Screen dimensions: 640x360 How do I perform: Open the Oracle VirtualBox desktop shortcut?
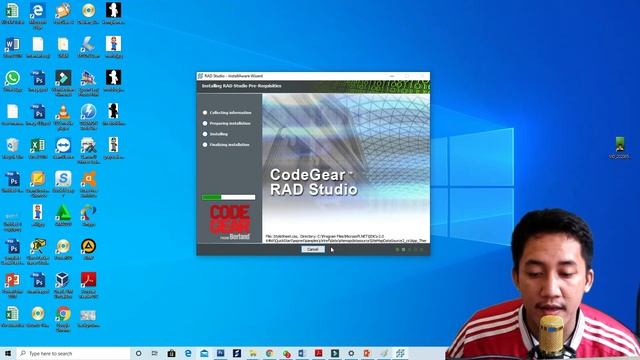[63, 285]
